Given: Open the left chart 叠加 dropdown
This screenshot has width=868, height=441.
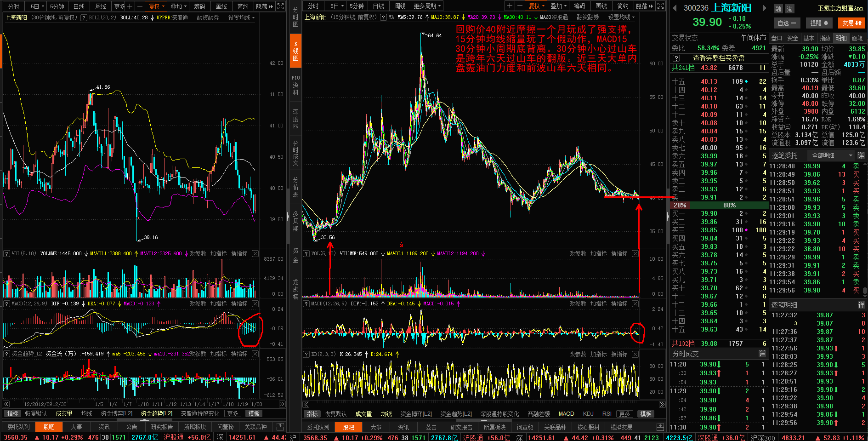Looking at the screenshot, I should (x=178, y=6).
